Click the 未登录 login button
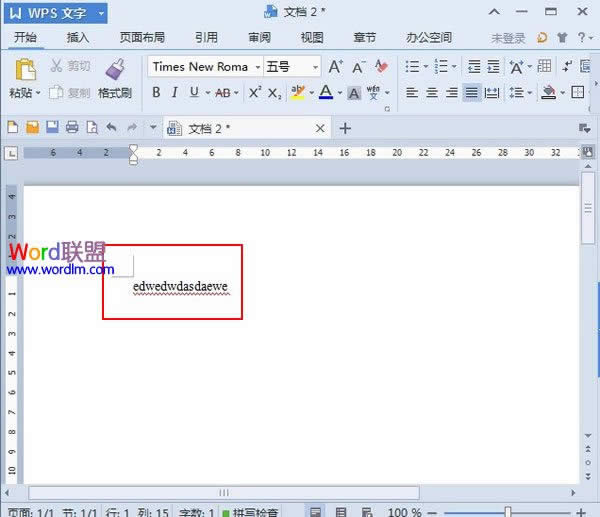Viewport: 600px width, 517px height. 508,38
